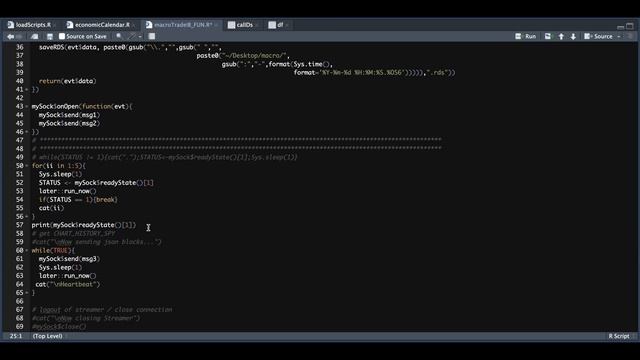Viewport: 640px width, 360px height.
Task: Open Source options dropdown arrow
Action: (x=619, y=37)
